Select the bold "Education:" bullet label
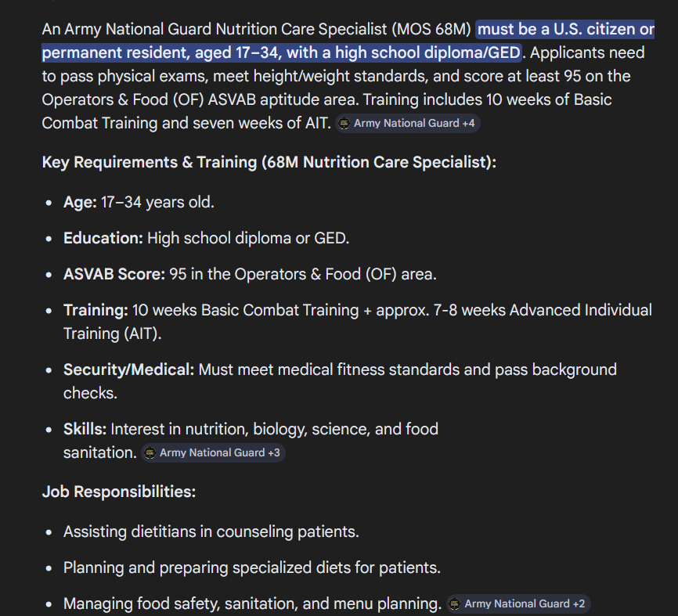678x616 pixels. click(103, 238)
